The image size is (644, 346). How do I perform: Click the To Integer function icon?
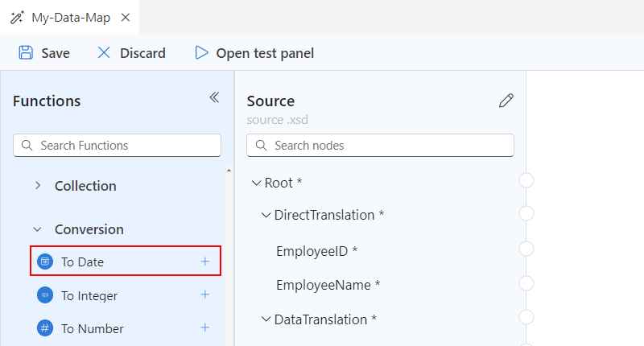coord(45,295)
